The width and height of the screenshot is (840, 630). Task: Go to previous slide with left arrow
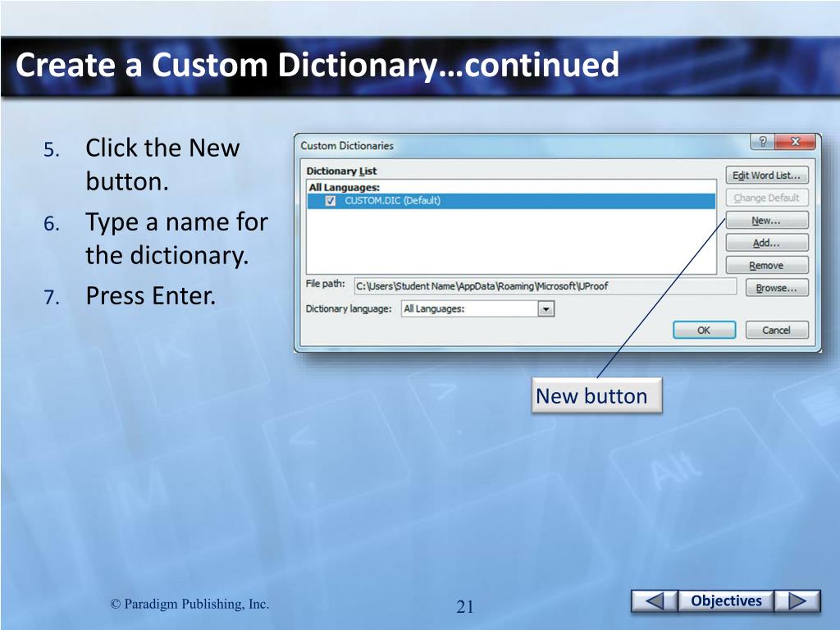tap(654, 601)
